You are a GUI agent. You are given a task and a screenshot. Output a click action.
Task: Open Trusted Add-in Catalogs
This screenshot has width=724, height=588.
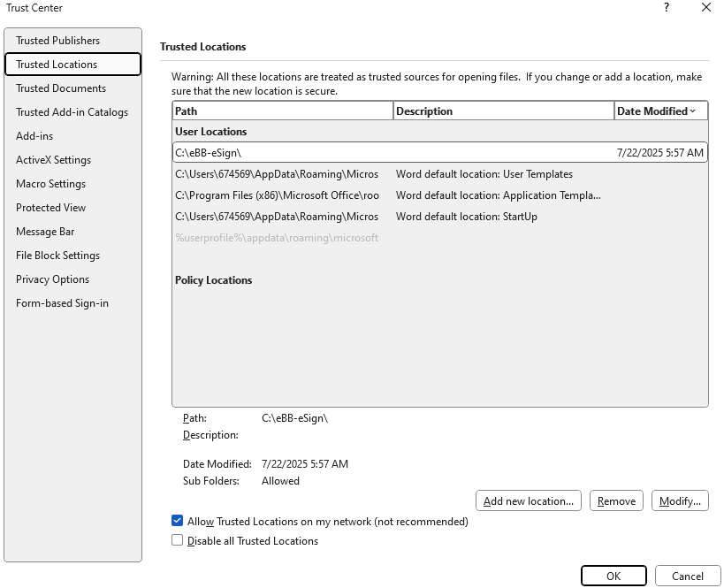pyautogui.click(x=71, y=112)
